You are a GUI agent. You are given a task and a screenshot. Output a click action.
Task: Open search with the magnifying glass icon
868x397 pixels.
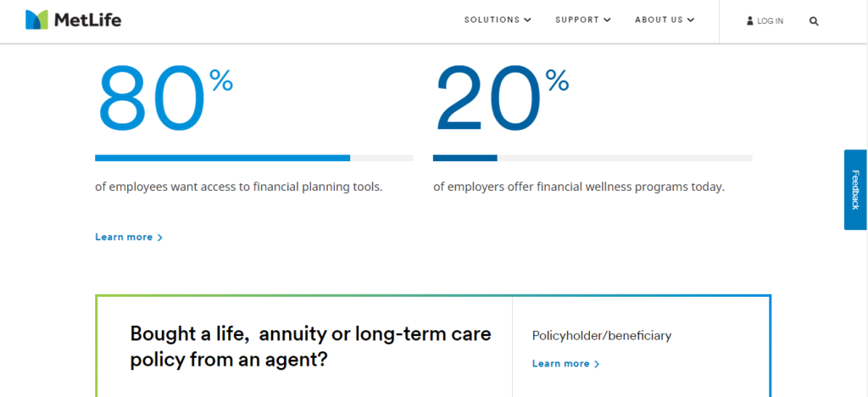click(x=814, y=21)
